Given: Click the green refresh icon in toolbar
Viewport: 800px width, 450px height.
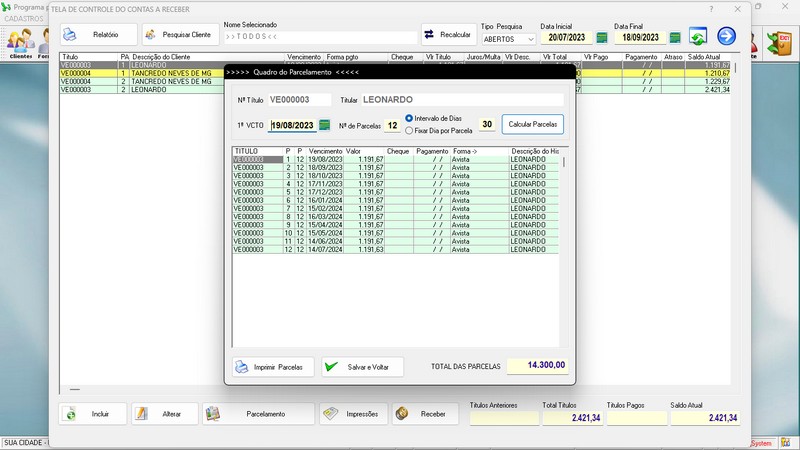Looking at the screenshot, I should [x=698, y=37].
